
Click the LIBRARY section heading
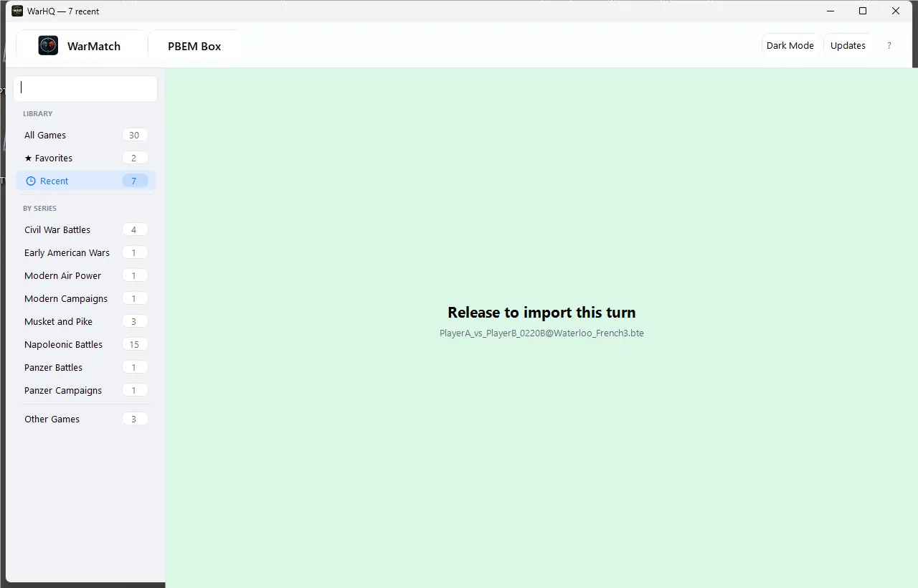(38, 113)
